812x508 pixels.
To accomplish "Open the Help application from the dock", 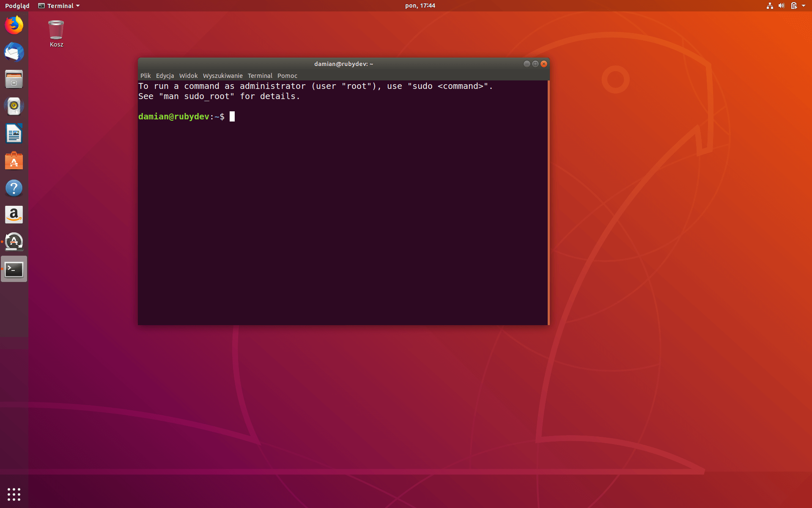I will pyautogui.click(x=14, y=188).
